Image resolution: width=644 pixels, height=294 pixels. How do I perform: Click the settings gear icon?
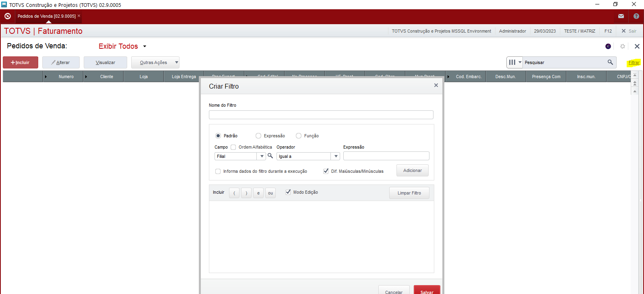[623, 46]
